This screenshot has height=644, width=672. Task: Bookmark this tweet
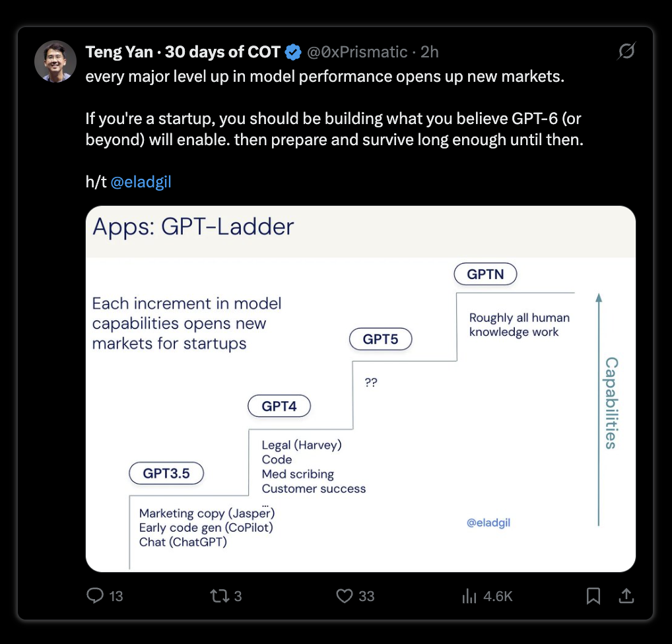(593, 596)
